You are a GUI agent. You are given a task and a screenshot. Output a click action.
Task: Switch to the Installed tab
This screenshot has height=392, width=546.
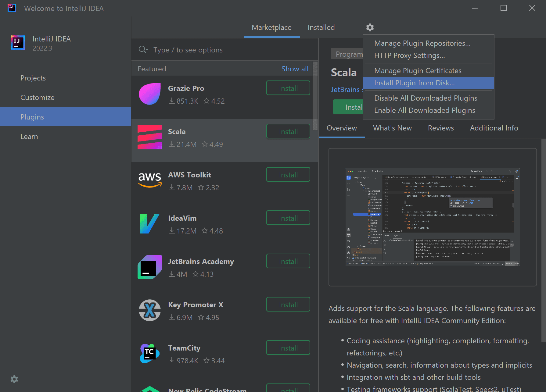tap(321, 27)
